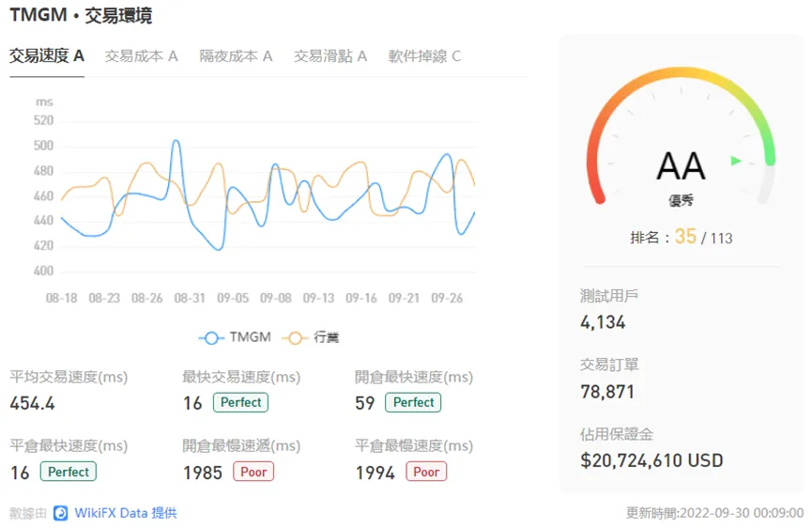Open the WikiFX Data 提供 link
Image resolution: width=812 pixels, height=528 pixels.
tap(126, 513)
